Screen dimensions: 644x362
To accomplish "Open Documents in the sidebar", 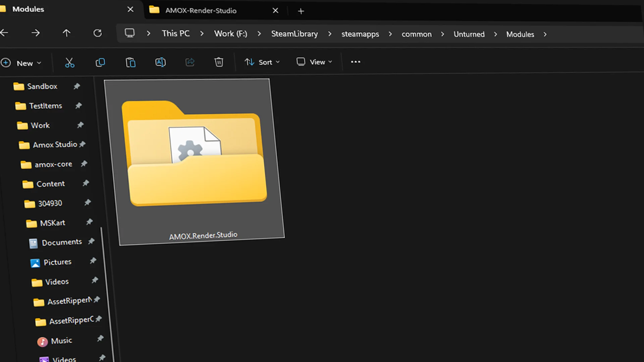I will click(55, 242).
